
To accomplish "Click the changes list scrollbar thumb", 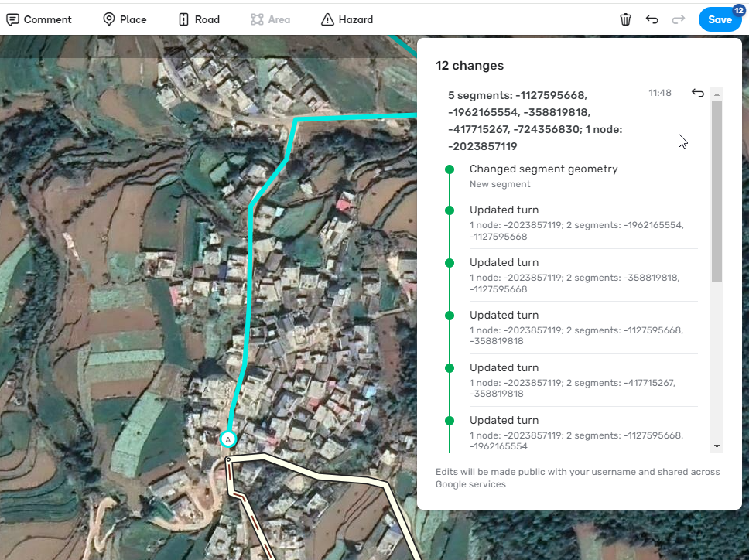I will tap(717, 191).
